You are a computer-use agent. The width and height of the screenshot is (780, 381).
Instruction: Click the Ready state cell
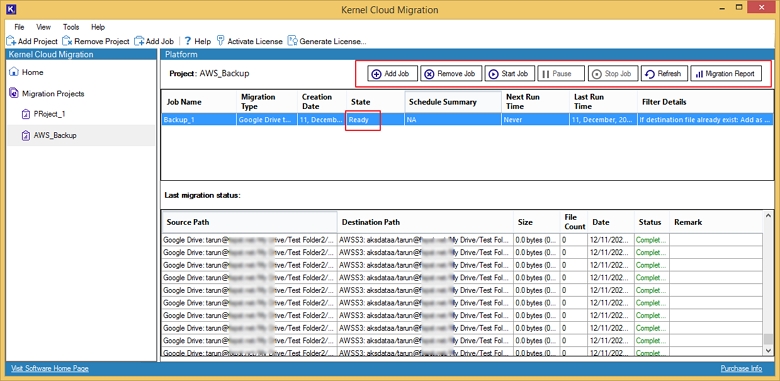(375, 120)
